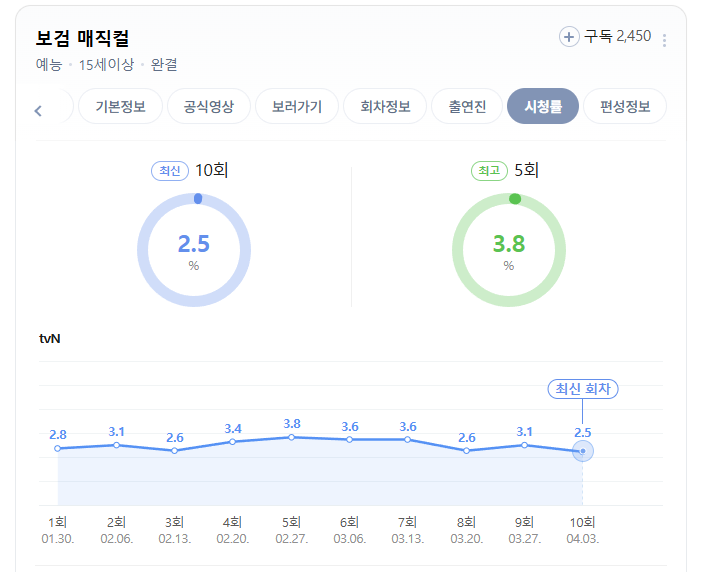This screenshot has width=711, height=572.
Task: Select the 보러가기 tab
Action: (x=297, y=107)
